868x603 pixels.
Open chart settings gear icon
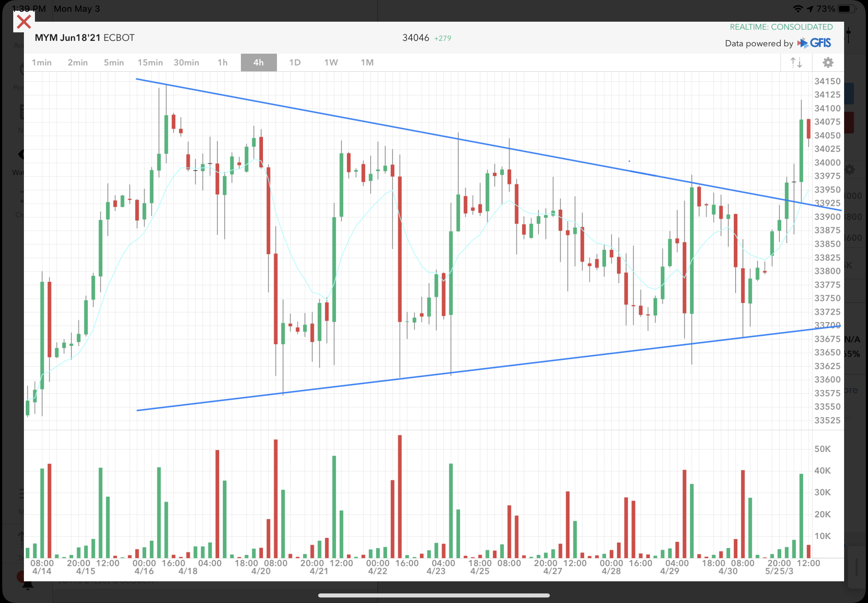[x=828, y=63]
